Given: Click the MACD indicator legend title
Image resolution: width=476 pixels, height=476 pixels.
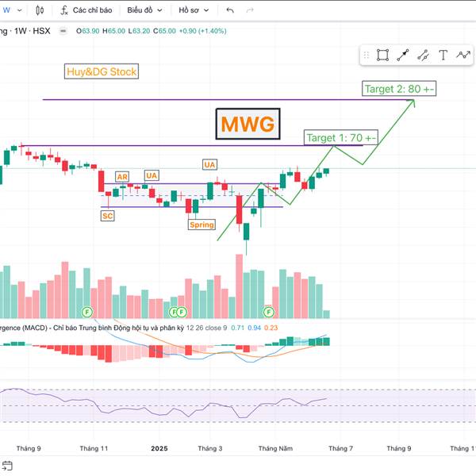Looking at the screenshot, I should point(92,328).
